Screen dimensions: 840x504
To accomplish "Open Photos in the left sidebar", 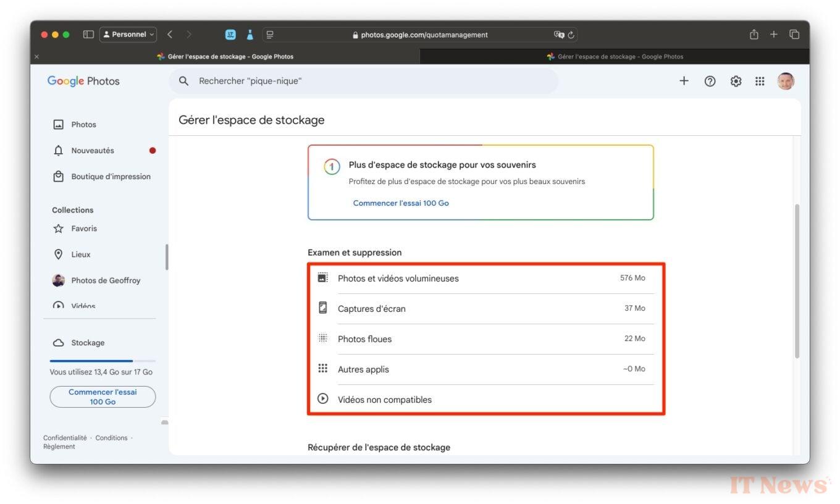I will tap(83, 125).
